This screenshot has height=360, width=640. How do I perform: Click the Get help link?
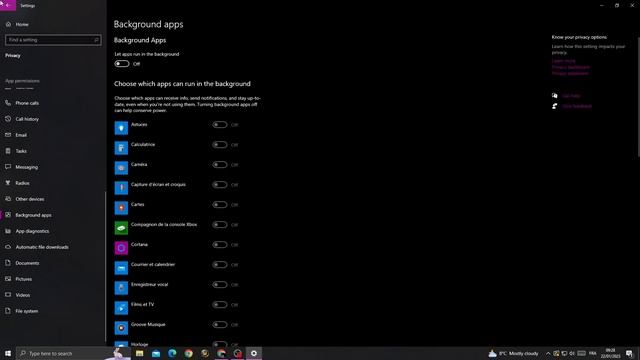pyautogui.click(x=571, y=96)
